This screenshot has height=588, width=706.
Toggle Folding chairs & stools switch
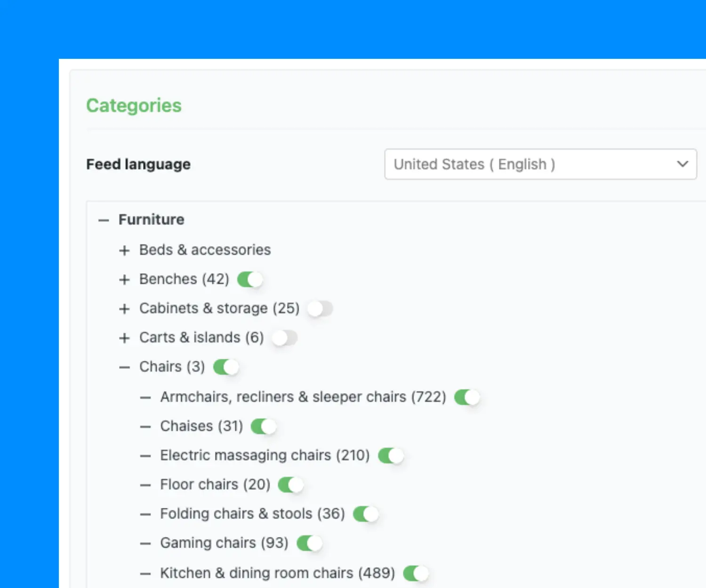pos(366,514)
